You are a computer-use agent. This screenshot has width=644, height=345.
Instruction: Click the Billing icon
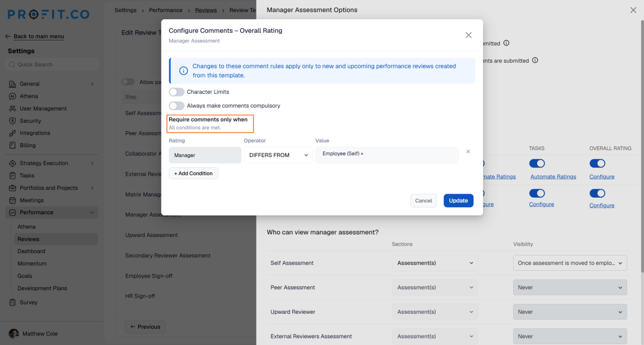point(12,145)
